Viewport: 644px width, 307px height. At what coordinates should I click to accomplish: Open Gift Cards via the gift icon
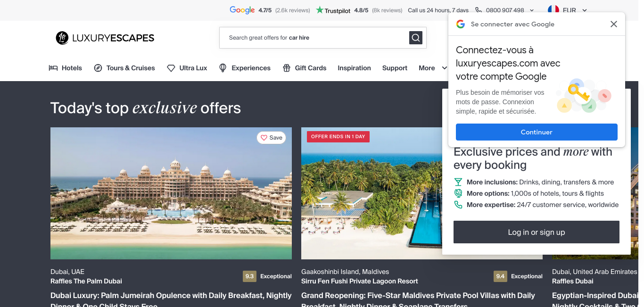click(x=287, y=68)
